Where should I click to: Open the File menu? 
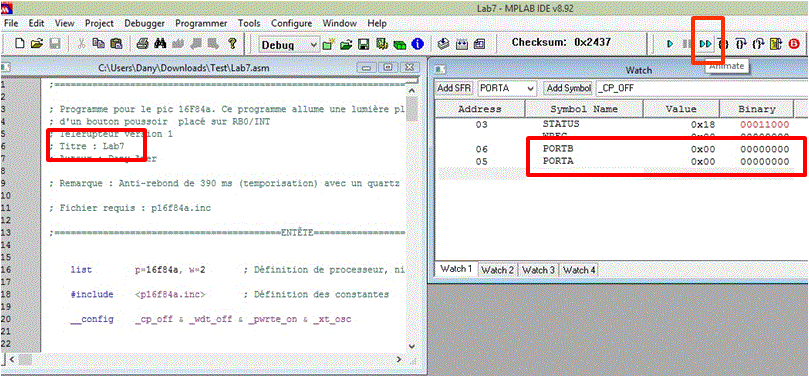pos(11,23)
